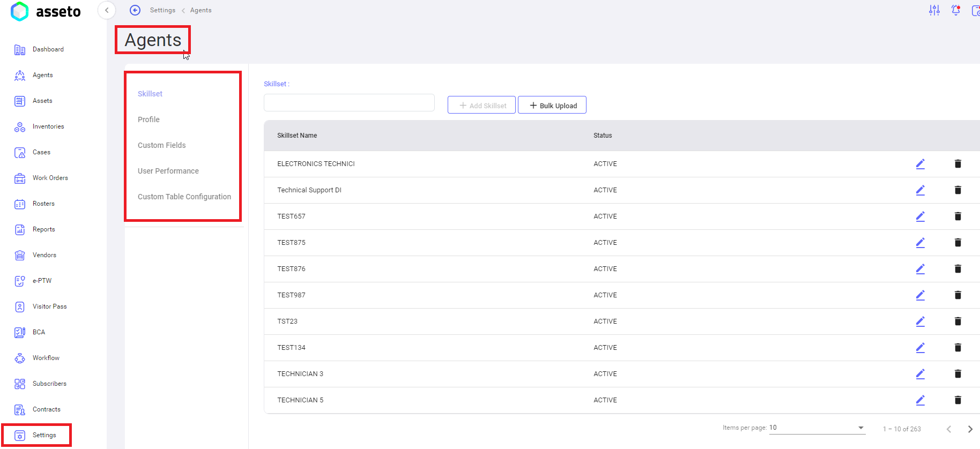Go to Assets in sidebar
Screen dimensions: 980x449
[42, 101]
